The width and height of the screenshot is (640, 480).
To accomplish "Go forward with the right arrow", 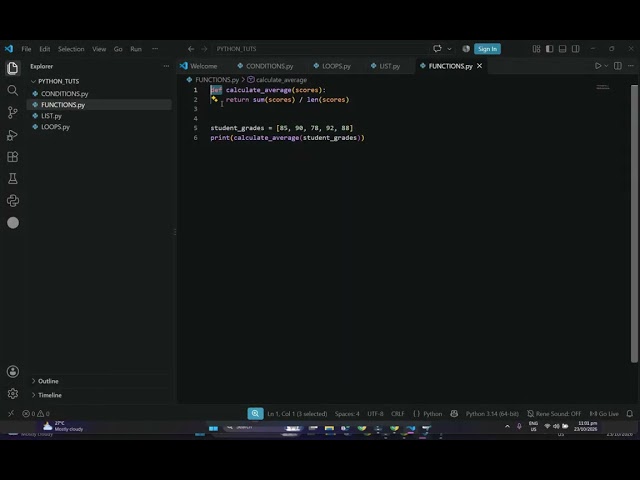I will pos(204,49).
